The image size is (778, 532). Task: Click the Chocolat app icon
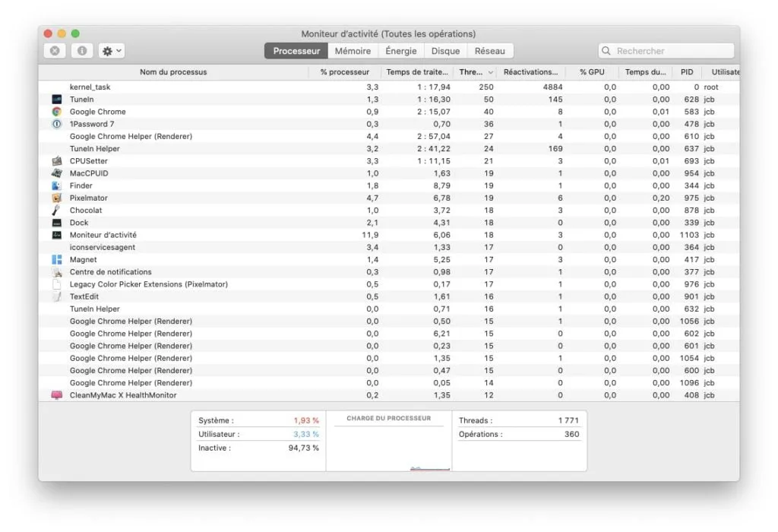[56, 211]
